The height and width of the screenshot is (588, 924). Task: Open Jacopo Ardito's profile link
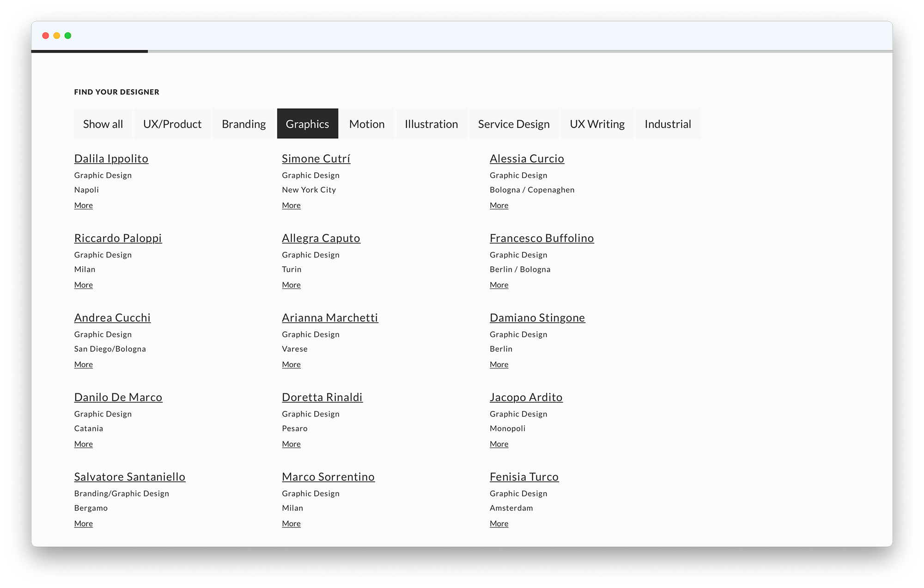526,397
